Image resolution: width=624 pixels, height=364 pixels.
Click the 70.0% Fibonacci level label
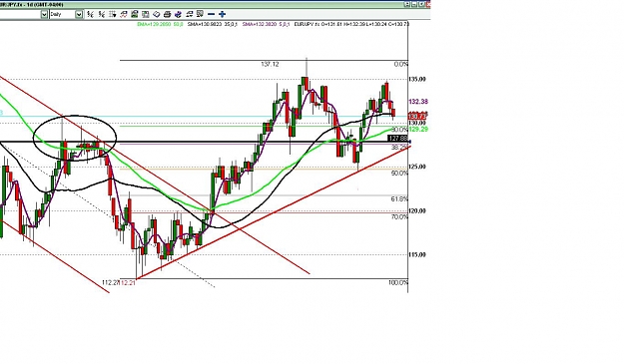tap(399, 217)
